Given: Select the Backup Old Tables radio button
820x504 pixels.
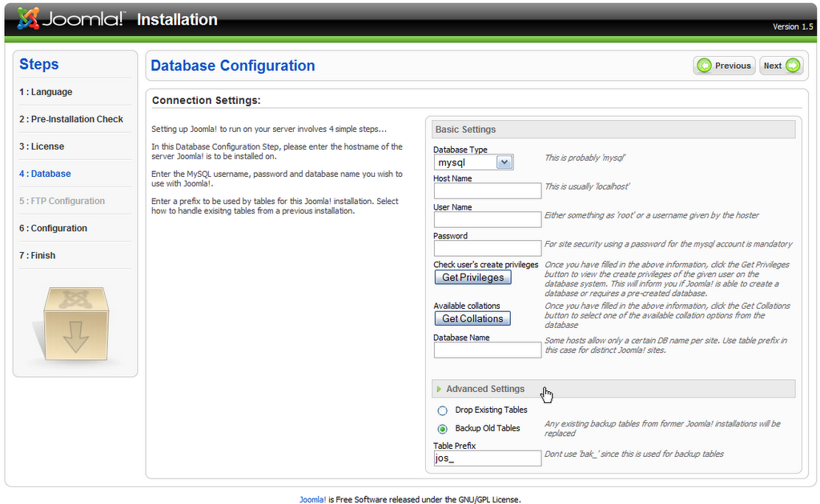Looking at the screenshot, I should click(442, 429).
